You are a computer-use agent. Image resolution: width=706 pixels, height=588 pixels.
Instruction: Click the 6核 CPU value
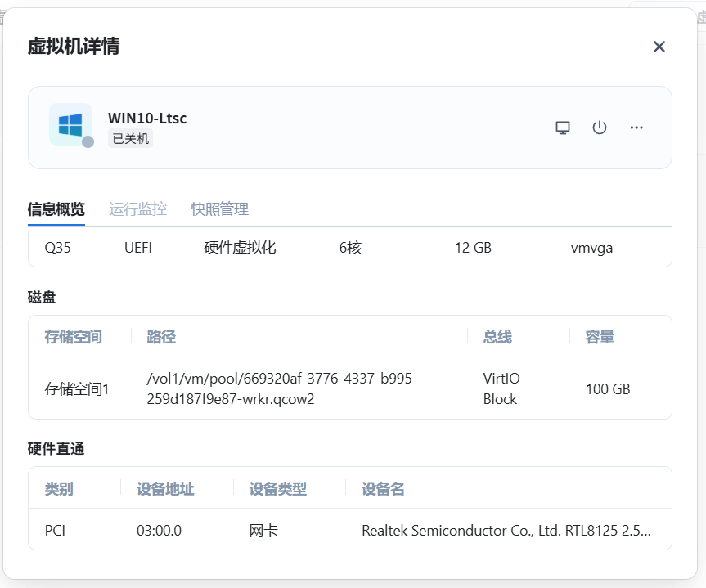(350, 248)
